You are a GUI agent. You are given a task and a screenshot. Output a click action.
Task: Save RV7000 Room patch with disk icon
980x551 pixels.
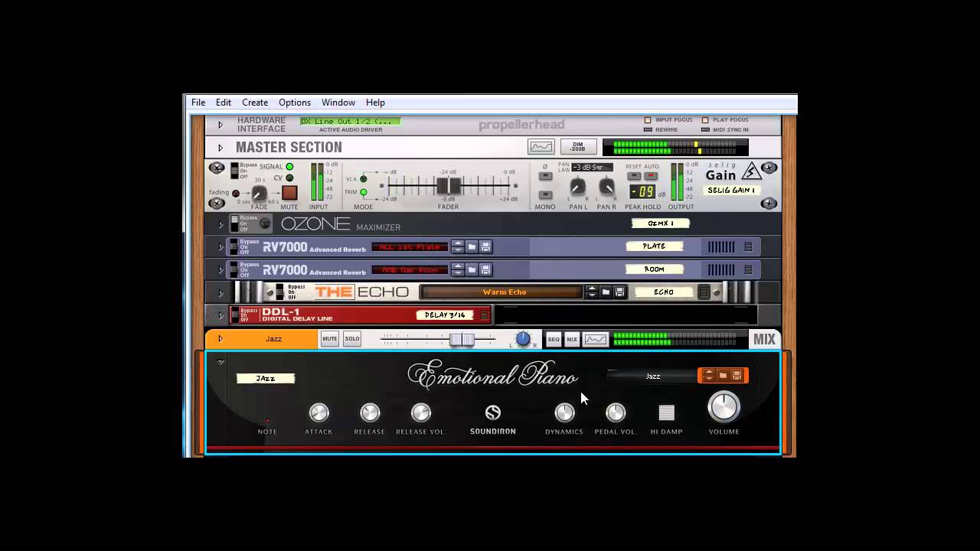click(485, 269)
